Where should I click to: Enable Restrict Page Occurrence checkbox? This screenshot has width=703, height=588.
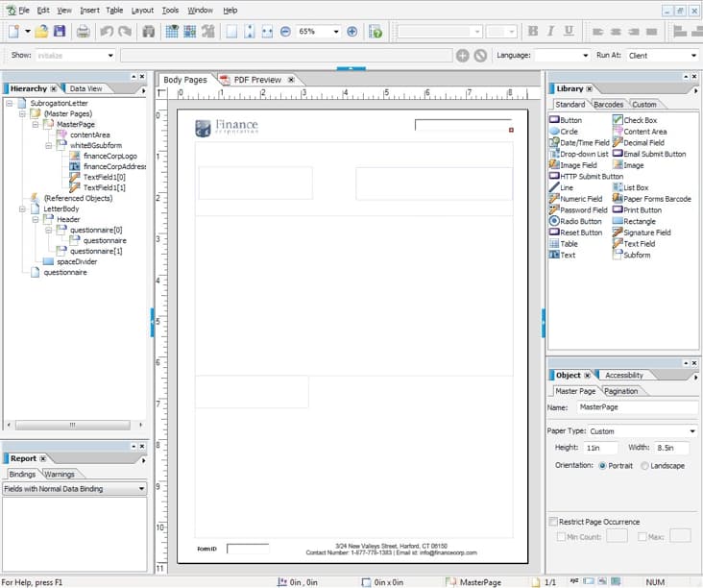pos(553,521)
